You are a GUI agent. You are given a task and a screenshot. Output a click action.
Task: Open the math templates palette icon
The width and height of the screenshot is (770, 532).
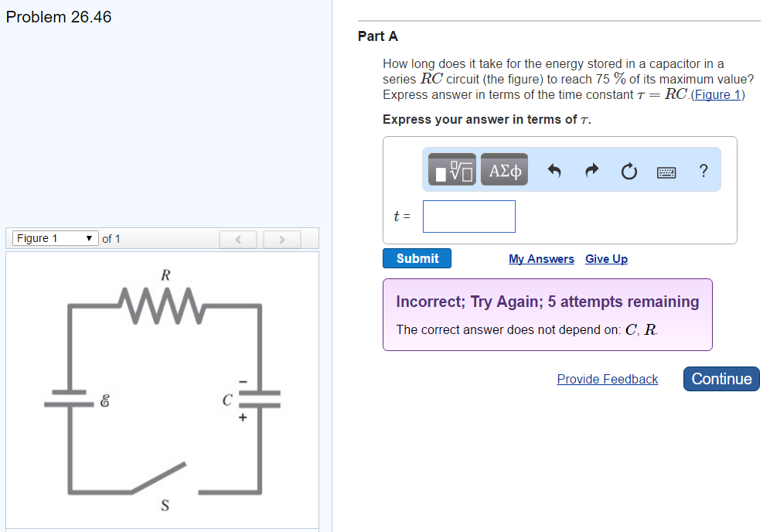coord(451,169)
